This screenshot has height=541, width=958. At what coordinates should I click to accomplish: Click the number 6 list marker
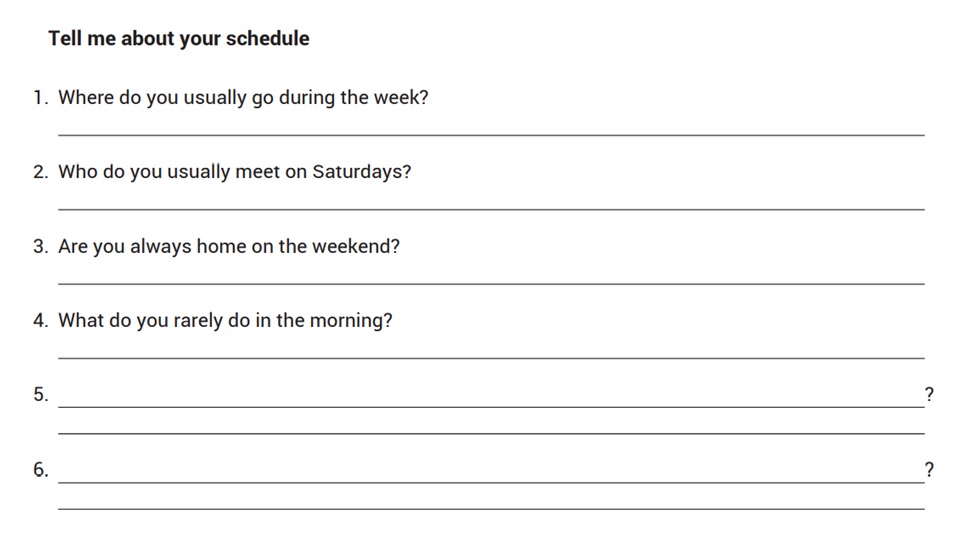pyautogui.click(x=40, y=469)
